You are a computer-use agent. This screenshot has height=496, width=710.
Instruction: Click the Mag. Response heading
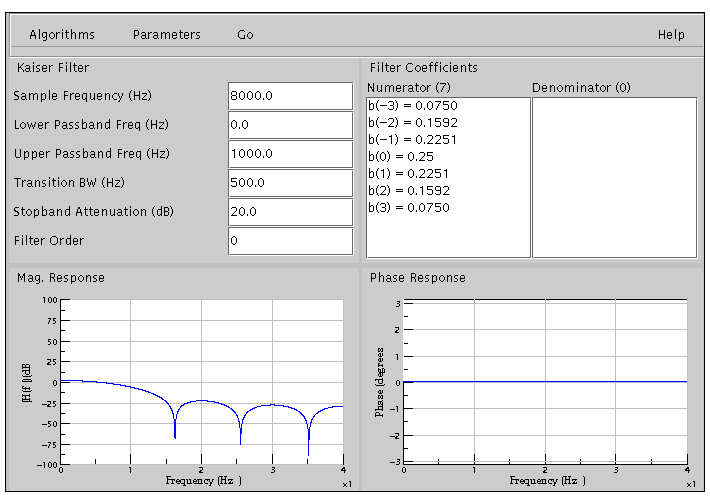tap(61, 278)
